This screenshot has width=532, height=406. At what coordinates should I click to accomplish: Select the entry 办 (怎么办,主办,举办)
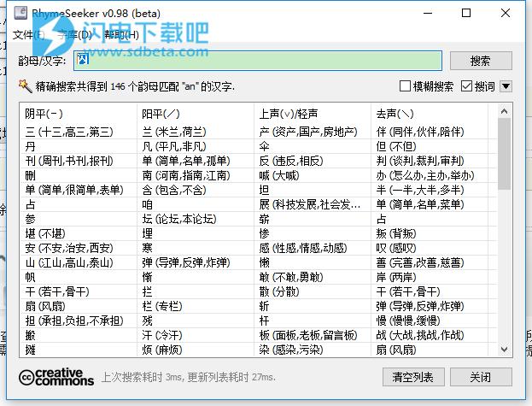(x=425, y=175)
